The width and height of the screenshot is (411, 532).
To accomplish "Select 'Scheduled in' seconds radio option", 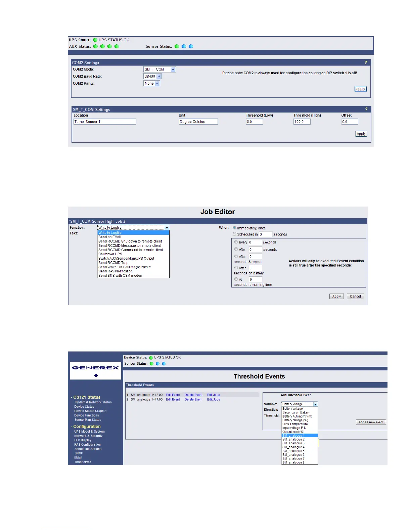I will [234, 234].
